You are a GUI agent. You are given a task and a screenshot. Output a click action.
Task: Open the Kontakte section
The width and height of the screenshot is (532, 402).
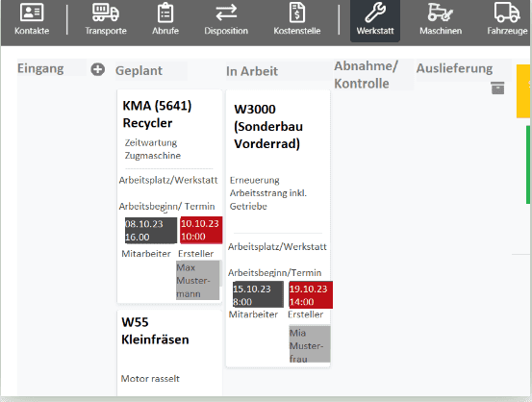coord(32,19)
